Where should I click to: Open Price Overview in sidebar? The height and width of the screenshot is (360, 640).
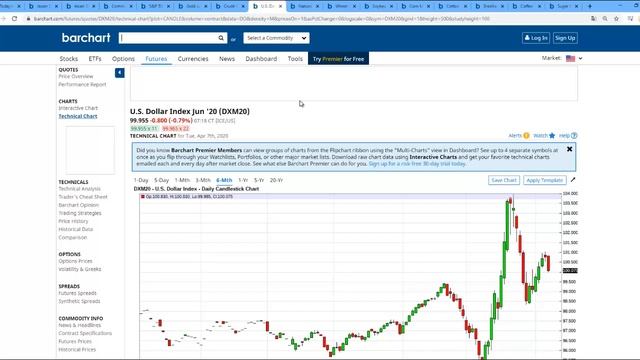point(76,76)
